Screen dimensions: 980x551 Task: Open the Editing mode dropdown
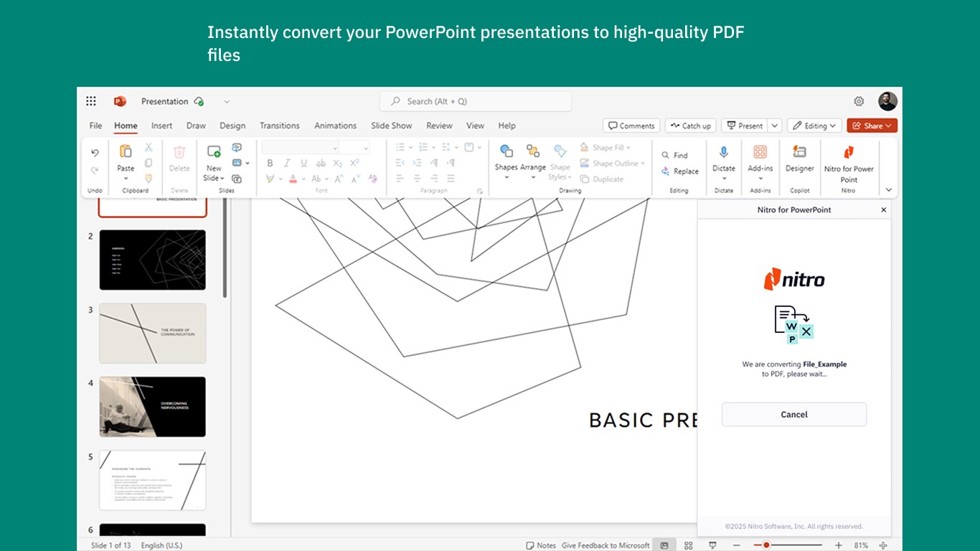click(814, 126)
